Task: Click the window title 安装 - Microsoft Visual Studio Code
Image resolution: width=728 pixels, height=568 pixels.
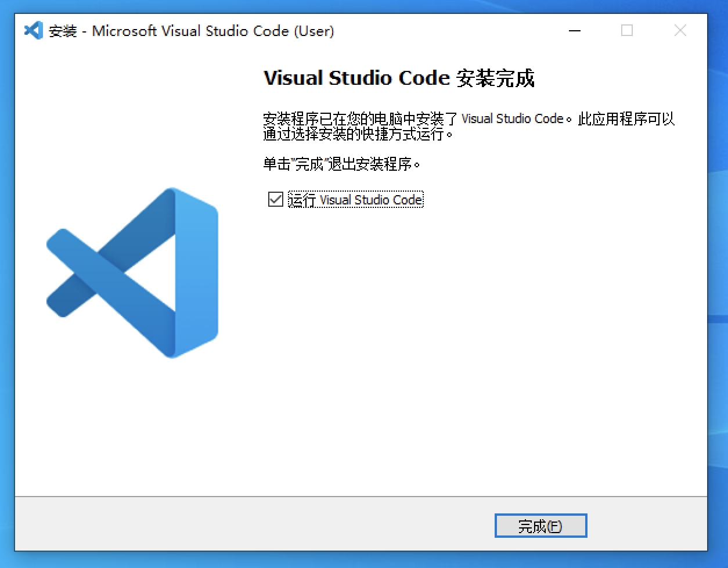Action: [x=192, y=31]
